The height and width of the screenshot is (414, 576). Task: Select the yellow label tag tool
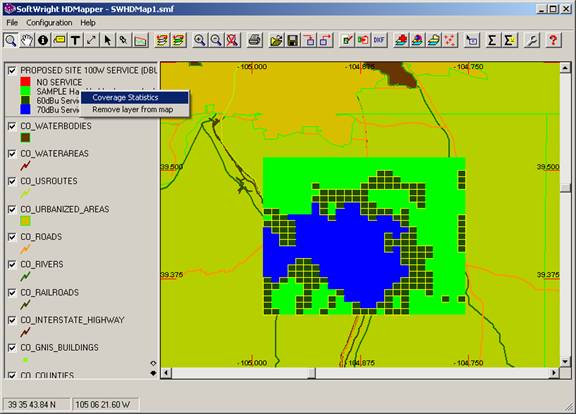(x=60, y=40)
